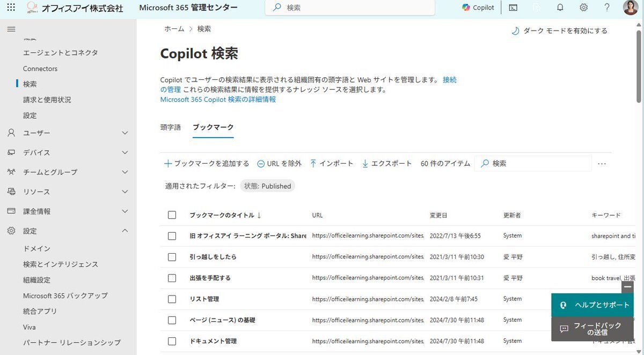Open Microsoft 365 Copilot 検索の詳細情報 link
The height and width of the screenshot is (355, 644).
(218, 99)
